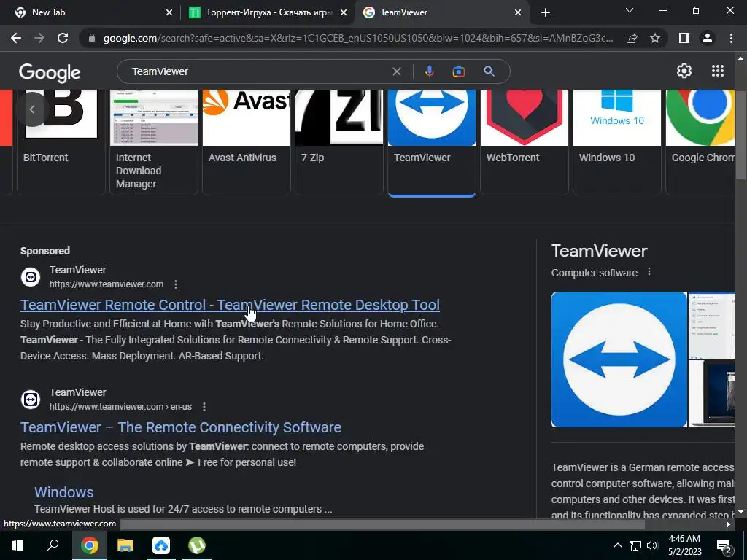747x560 pixels.
Task: Select the Windows 10 card
Action: tap(617, 142)
